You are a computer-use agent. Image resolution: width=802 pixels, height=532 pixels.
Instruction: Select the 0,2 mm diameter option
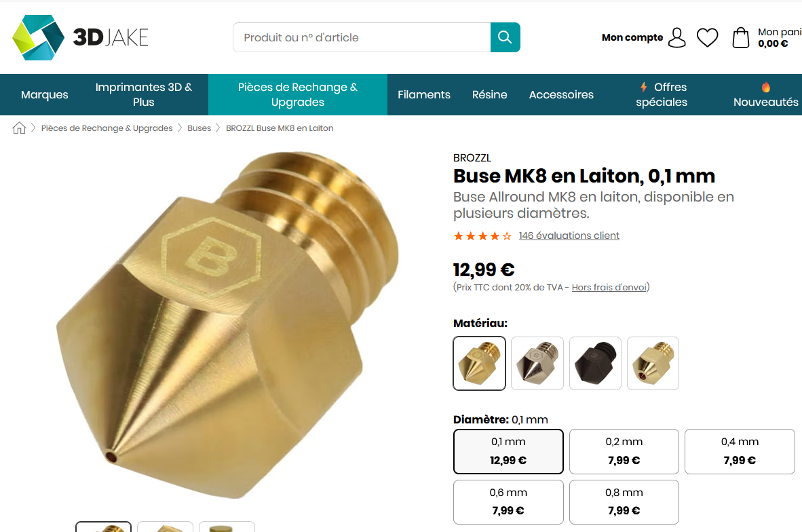tap(624, 451)
